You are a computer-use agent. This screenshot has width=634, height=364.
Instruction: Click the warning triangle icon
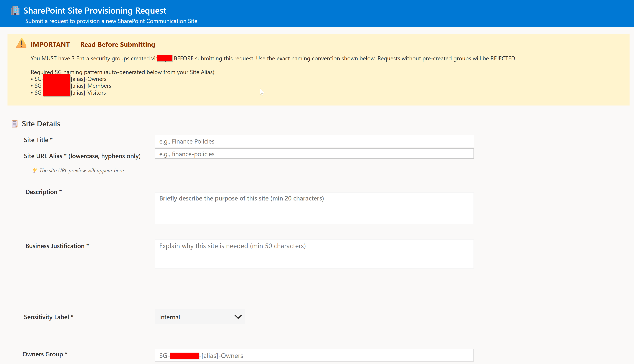tap(21, 43)
